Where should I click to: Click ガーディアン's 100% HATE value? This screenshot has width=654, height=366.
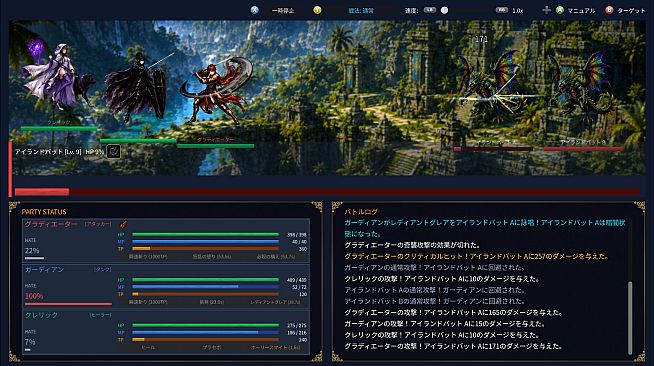click(34, 296)
